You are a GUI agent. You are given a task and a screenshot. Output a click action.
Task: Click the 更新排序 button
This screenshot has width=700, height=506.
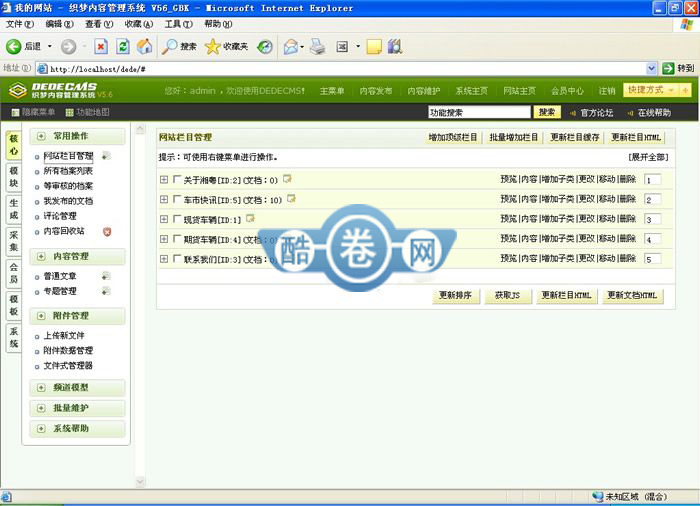click(456, 295)
